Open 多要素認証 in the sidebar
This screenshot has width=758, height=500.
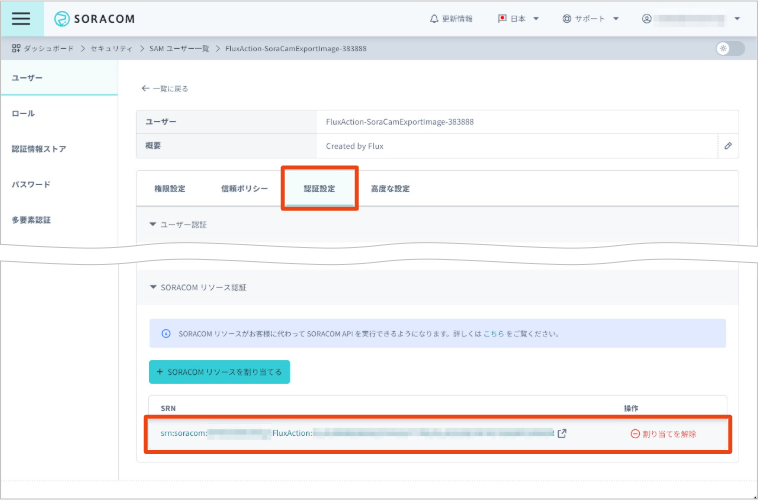59,220
